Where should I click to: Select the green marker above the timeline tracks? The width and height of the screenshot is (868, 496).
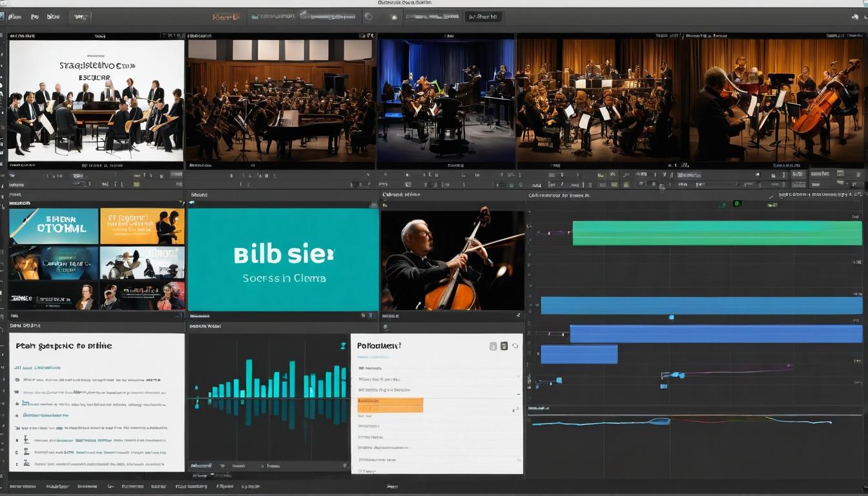coord(737,203)
